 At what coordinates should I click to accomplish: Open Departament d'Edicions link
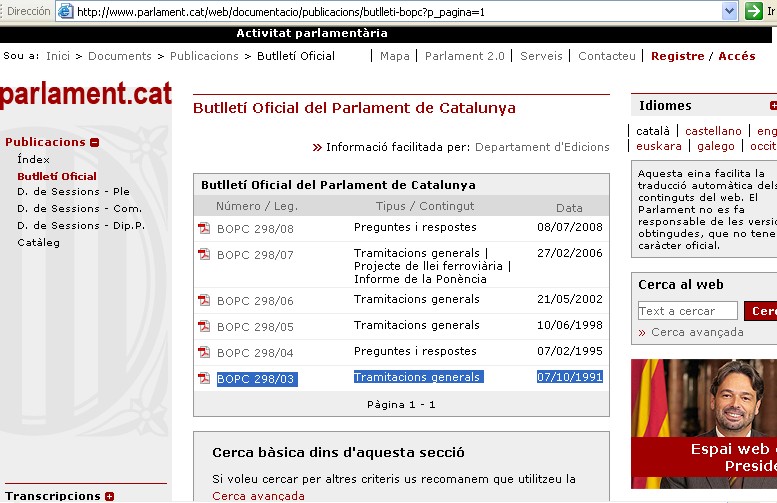[542, 147]
